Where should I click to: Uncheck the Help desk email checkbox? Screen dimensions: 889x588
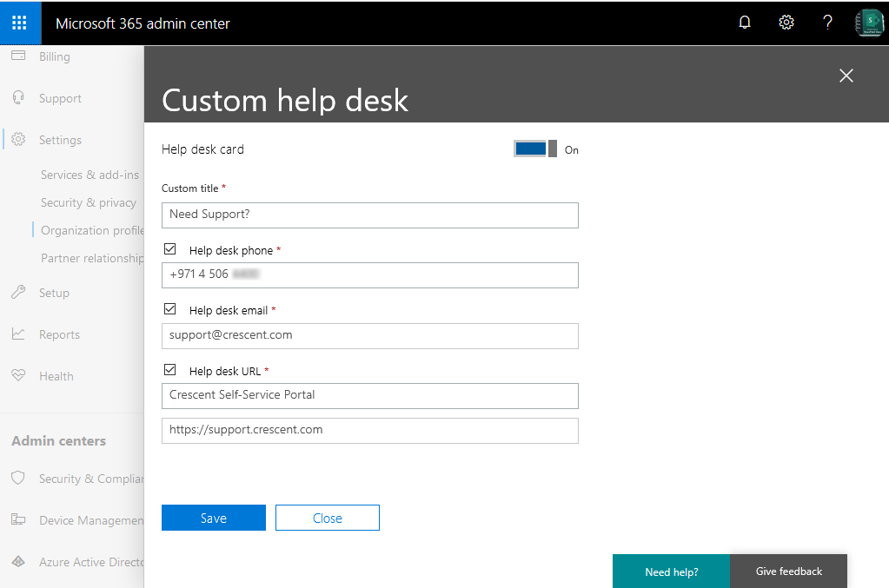tap(169, 308)
